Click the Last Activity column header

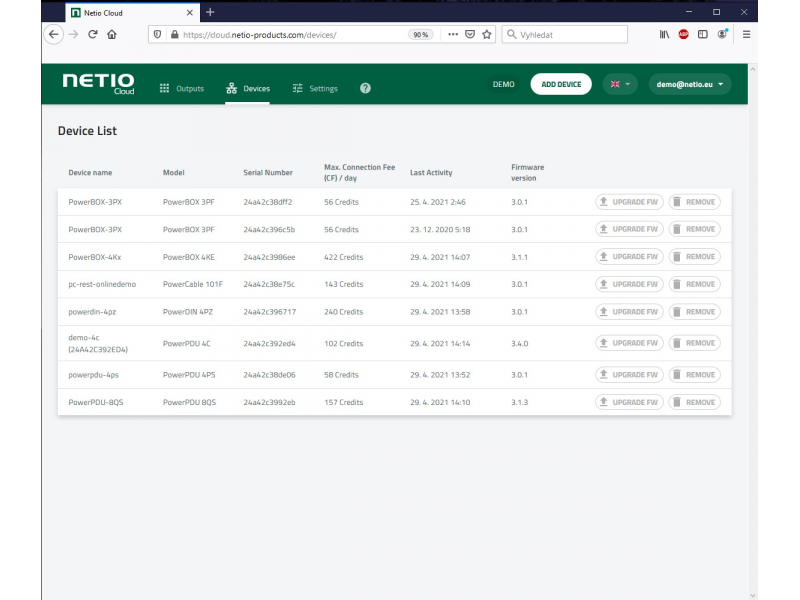(431, 172)
